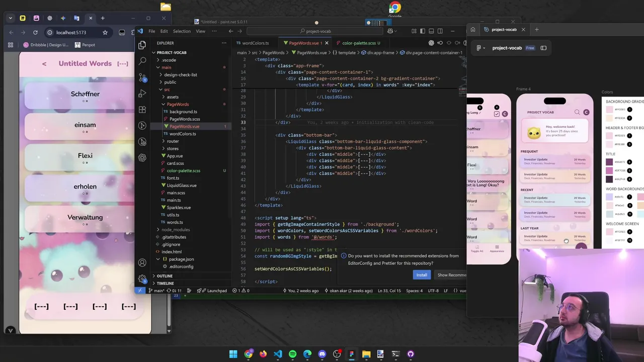
Task: Open words.ts in the Explorer
Action: [x=175, y=222]
